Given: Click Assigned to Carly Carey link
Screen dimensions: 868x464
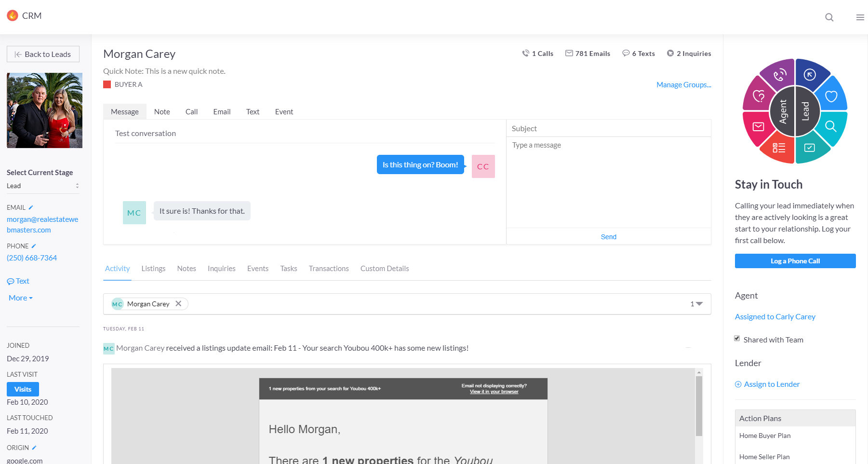Looking at the screenshot, I should [775, 317].
